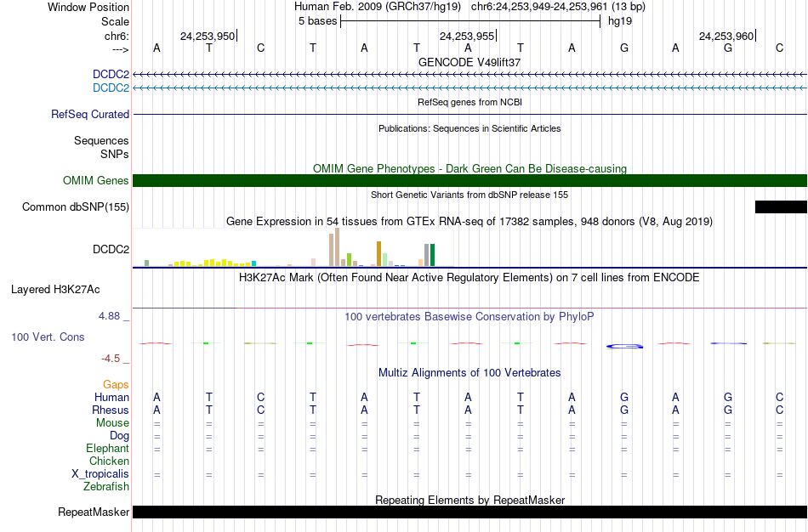This screenshot has height=532, width=808.
Task: Click the Mouse species row label
Action: pos(112,423)
